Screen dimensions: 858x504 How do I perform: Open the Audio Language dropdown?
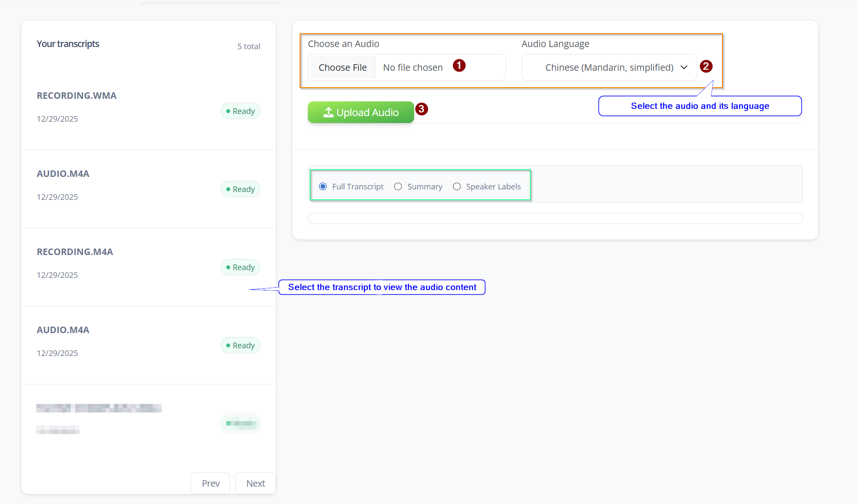(x=609, y=67)
